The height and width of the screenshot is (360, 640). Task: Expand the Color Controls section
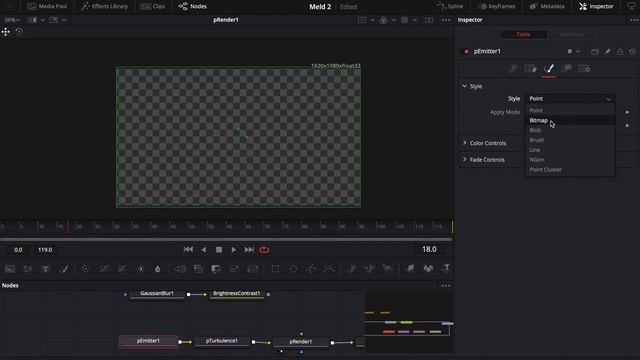click(464, 143)
